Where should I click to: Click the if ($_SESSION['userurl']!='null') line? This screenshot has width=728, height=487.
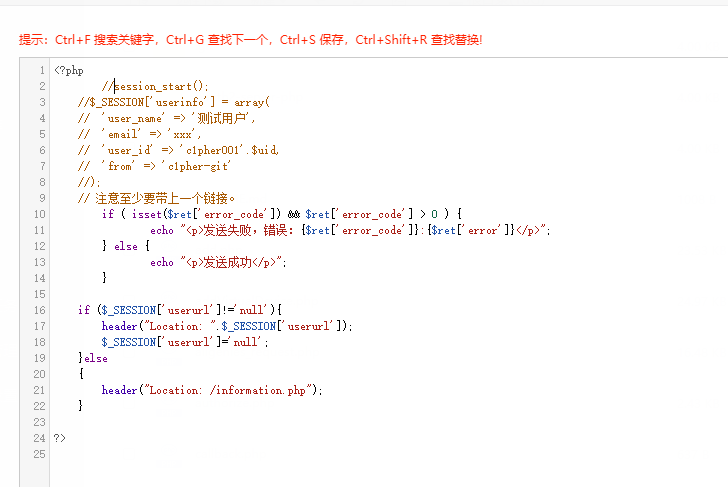[x=180, y=310]
